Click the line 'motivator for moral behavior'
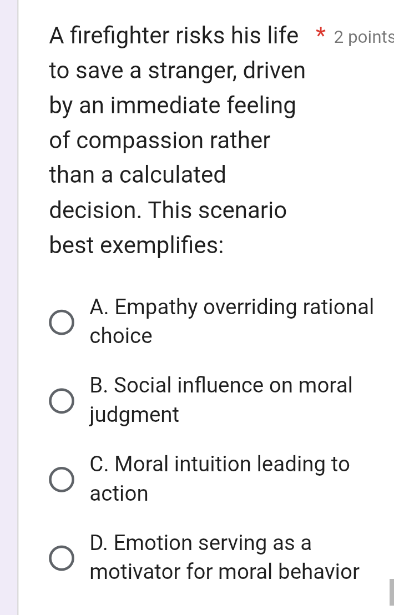 click(x=224, y=571)
